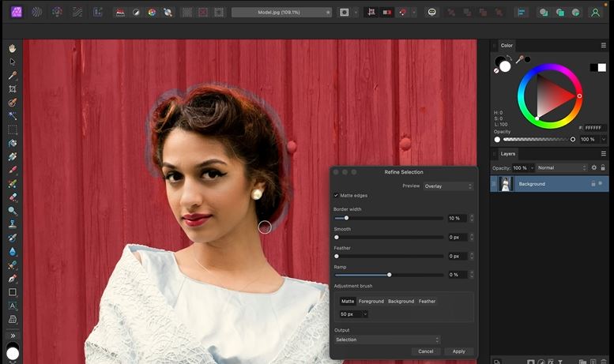Viewport: 614px width, 364px height.
Task: Select the Color Picker eyedropper tool in the left toolbar
Action: coord(13,75)
